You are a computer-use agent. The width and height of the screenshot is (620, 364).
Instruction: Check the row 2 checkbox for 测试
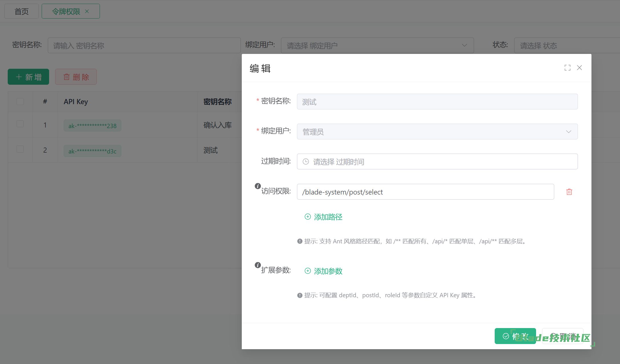[20, 149]
